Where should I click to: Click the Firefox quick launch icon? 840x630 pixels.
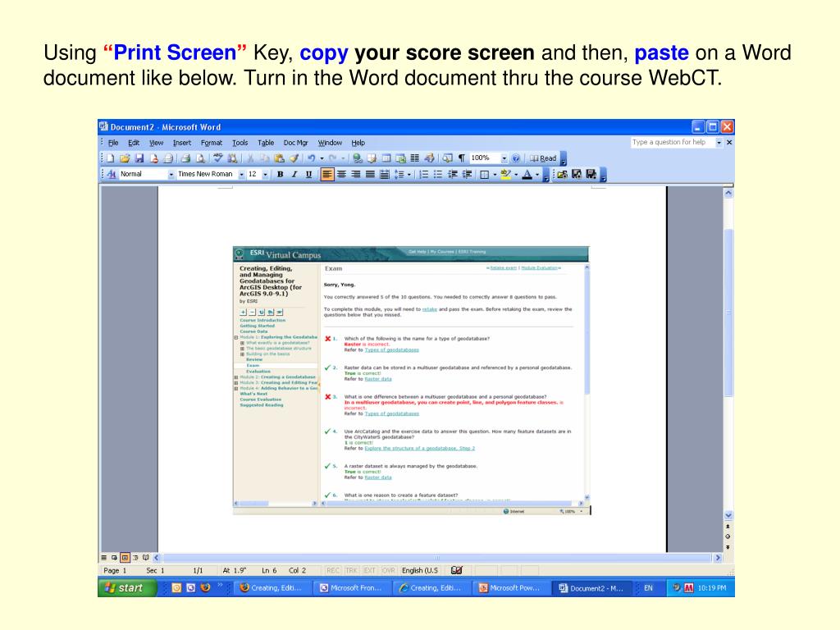click(205, 587)
